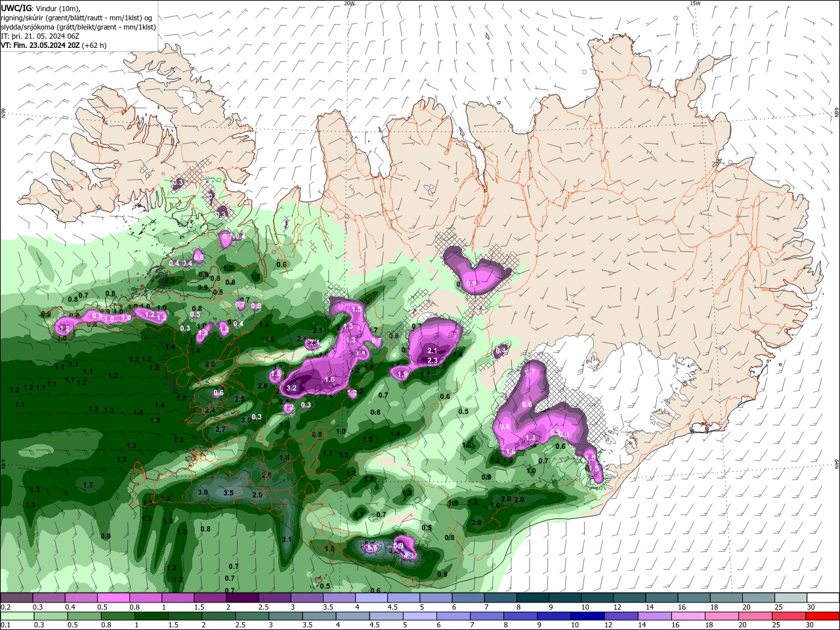The height and width of the screenshot is (630, 840).
Task: Click the light lavender snow legend swatch labeled 4
Action: coord(371,598)
